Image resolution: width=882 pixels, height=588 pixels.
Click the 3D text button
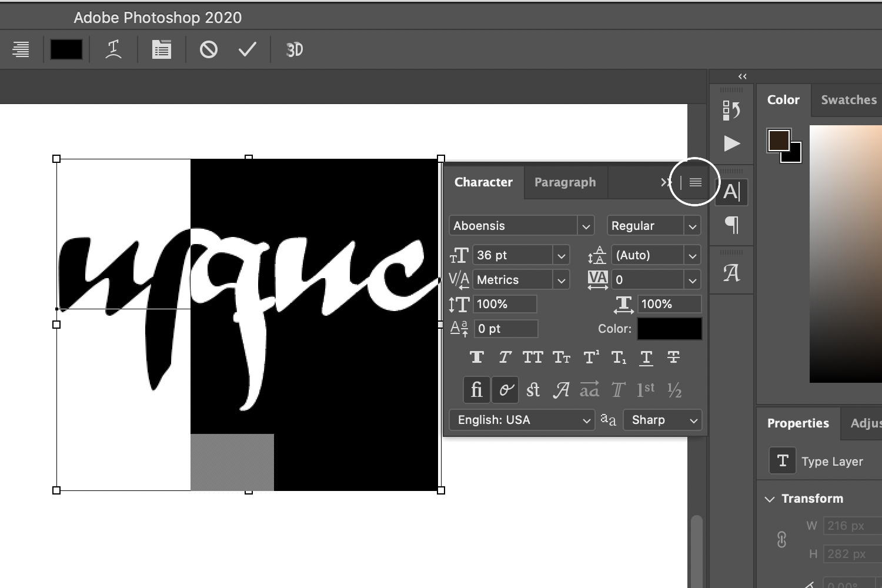(294, 50)
